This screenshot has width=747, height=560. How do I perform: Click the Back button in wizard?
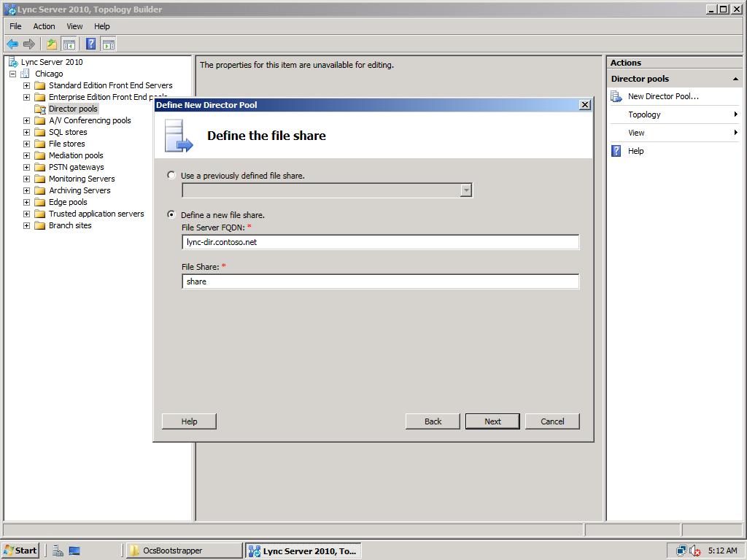(433, 421)
